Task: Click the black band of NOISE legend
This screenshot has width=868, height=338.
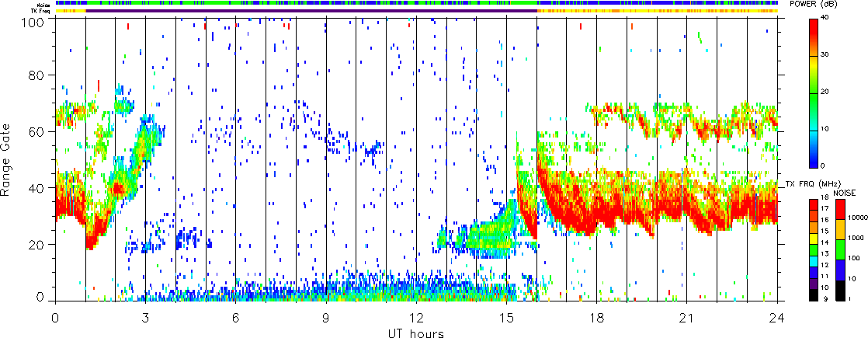Action: click(x=840, y=290)
